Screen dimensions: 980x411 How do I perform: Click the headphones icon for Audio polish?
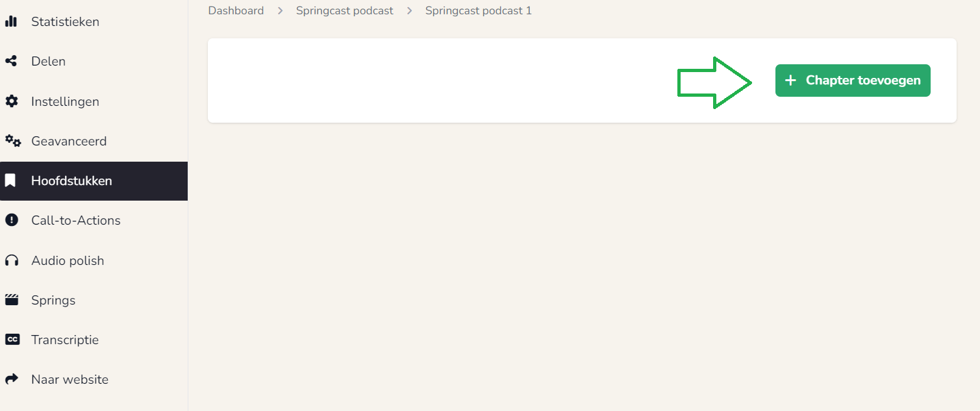[11, 260]
